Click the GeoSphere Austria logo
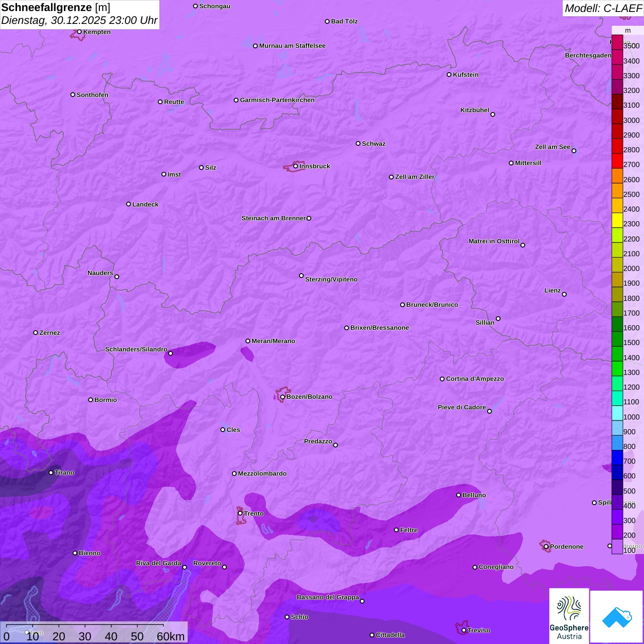Viewport: 644px width, 644px height. 569,616
